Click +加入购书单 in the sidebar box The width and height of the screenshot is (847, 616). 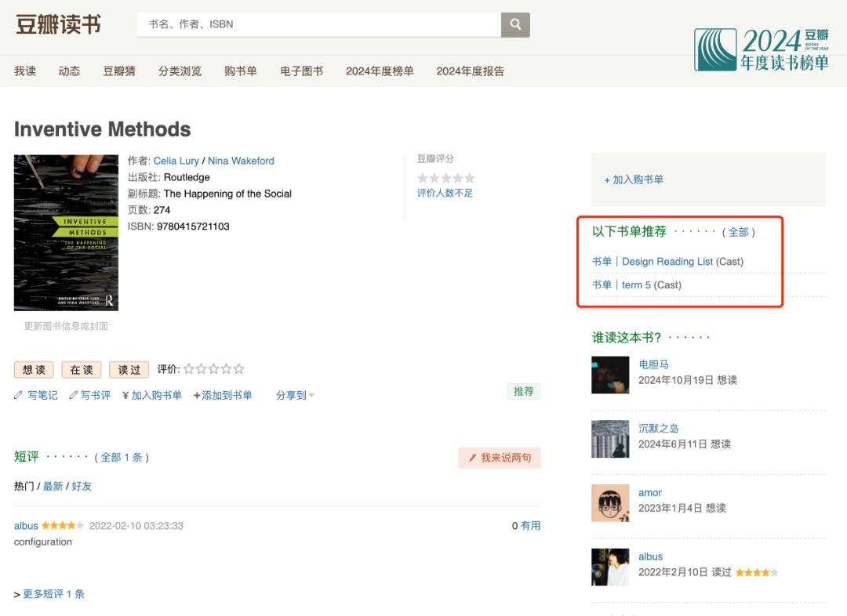pos(634,179)
